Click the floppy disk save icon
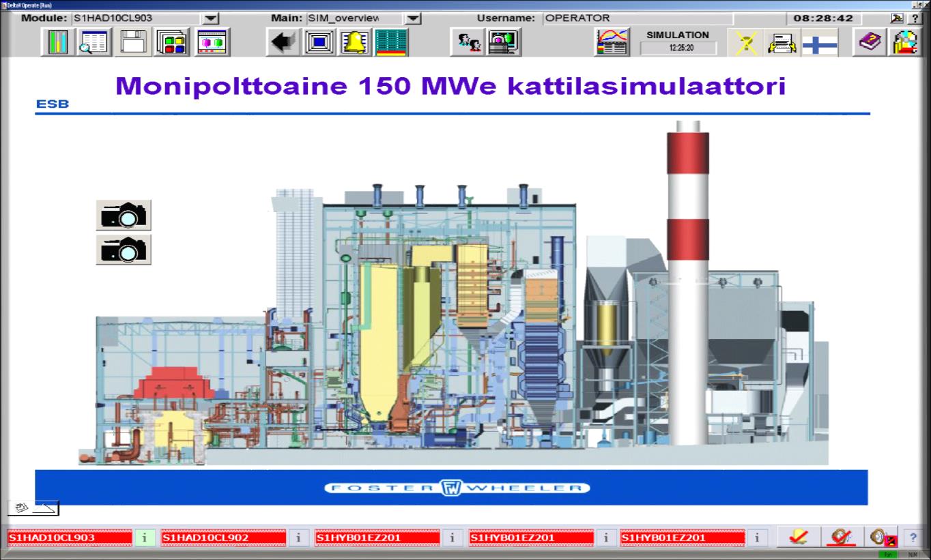 pyautogui.click(x=134, y=42)
